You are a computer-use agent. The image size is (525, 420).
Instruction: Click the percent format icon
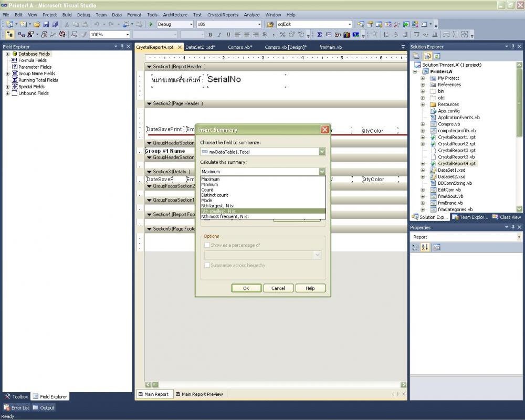(282, 35)
